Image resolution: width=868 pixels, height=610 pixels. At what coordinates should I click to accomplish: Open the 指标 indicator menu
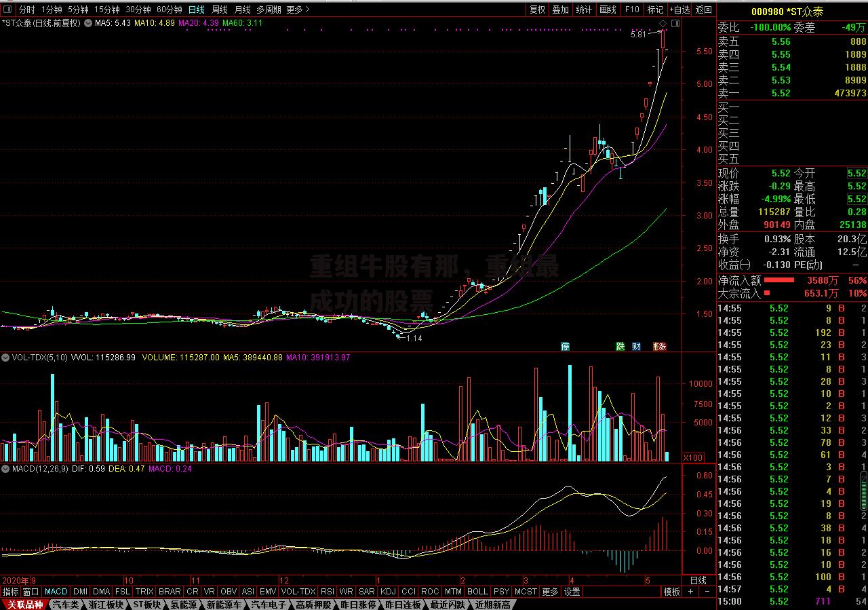pyautogui.click(x=10, y=592)
